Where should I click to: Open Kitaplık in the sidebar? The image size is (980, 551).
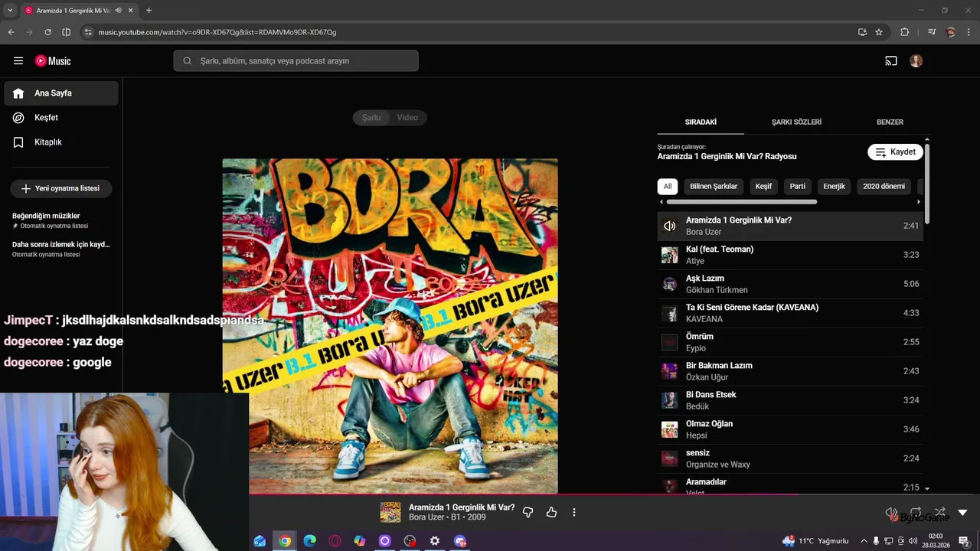61,142
